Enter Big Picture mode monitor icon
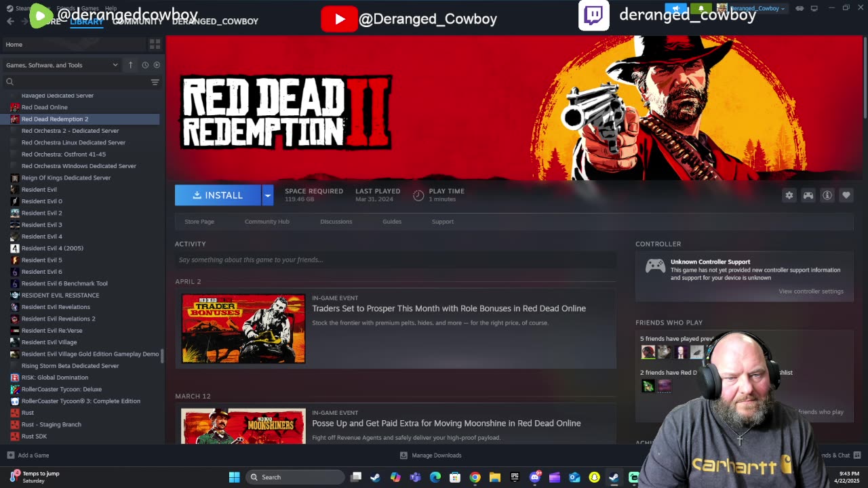 click(814, 8)
